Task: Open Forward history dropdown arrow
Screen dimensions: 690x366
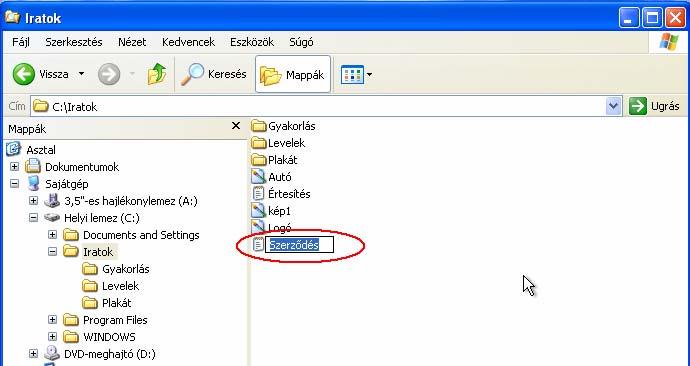Action: [132, 74]
